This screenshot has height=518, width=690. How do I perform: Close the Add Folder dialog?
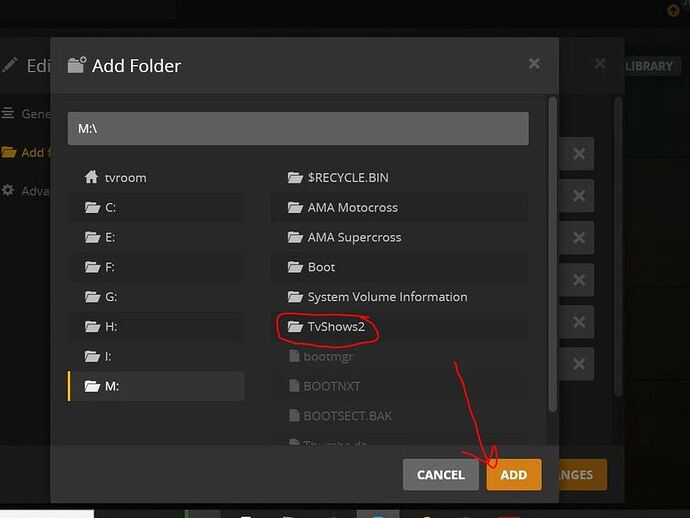coord(534,64)
